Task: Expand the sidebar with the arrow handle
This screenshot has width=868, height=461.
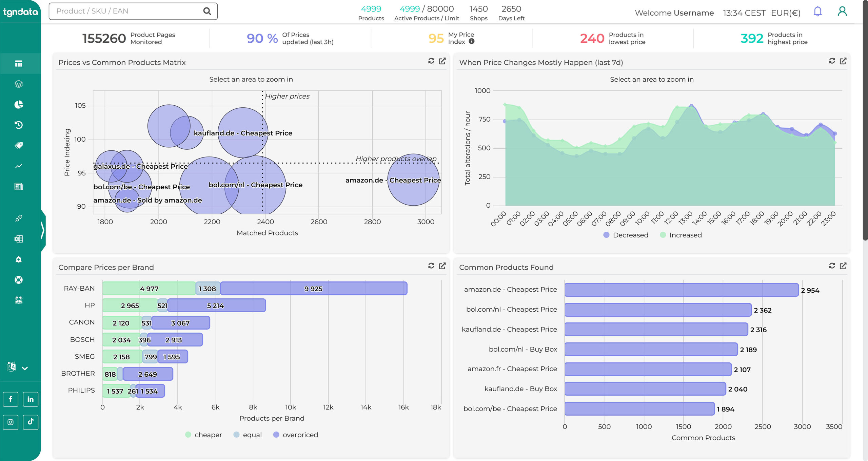Action: coord(43,231)
